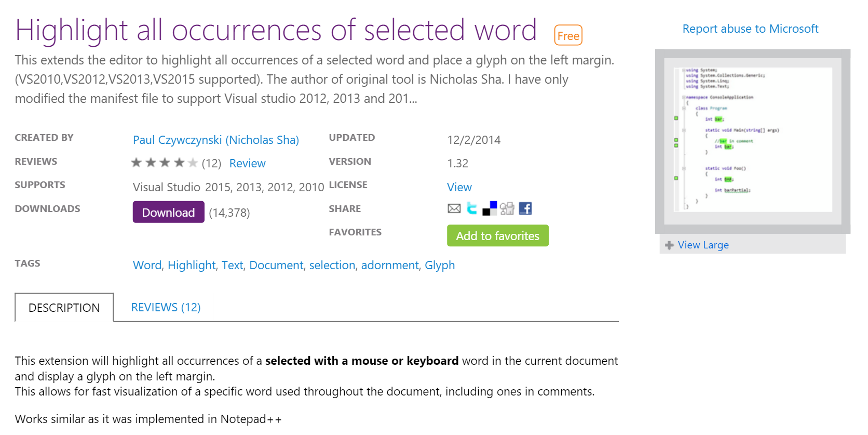
Task: Click the Free badge
Action: 568,35
